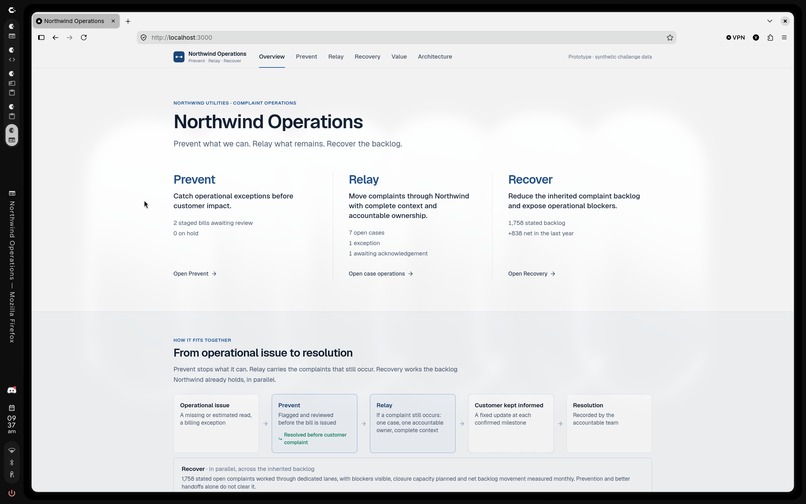Click the clock showing 09 37 am

pos(12,425)
